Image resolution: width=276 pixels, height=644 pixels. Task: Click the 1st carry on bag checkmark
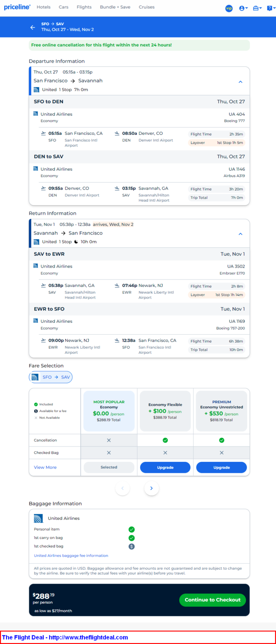point(131,538)
